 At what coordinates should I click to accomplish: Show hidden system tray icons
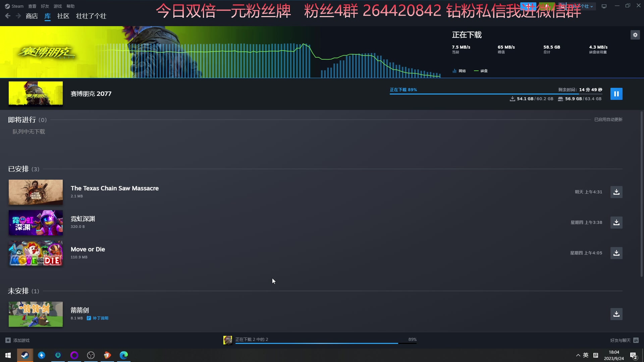tap(578, 355)
